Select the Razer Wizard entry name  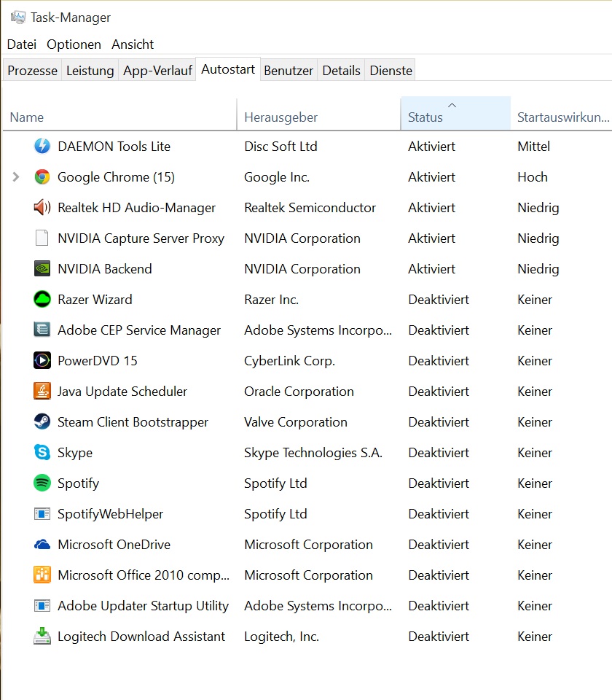[95, 299]
